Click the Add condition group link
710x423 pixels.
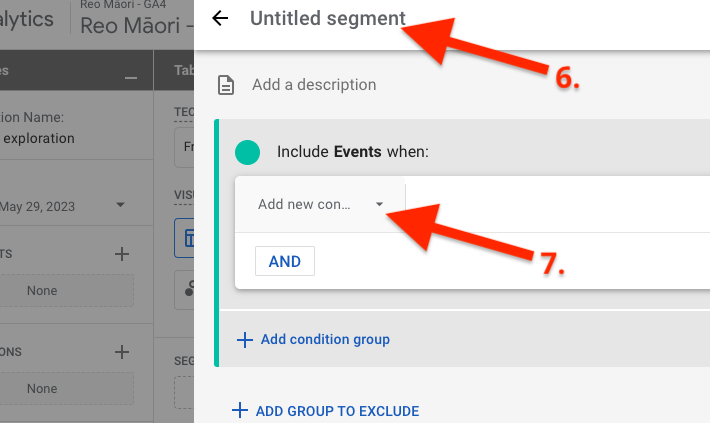tap(325, 339)
